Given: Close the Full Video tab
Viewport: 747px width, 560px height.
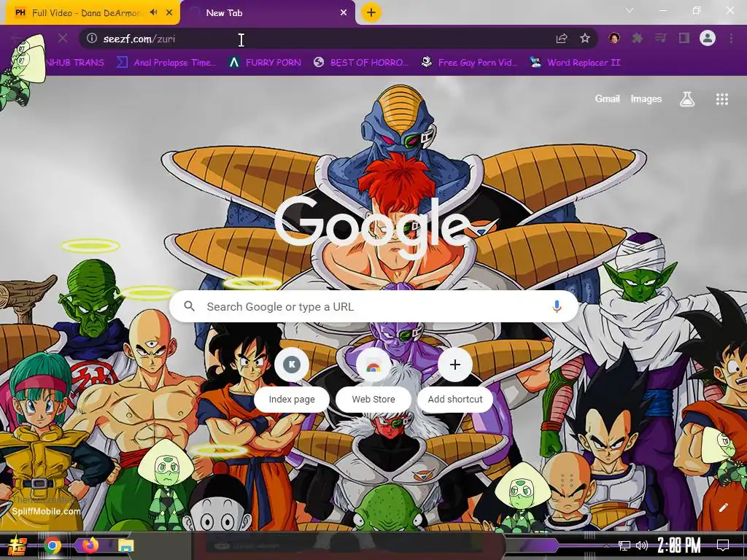Looking at the screenshot, I should 169,13.
